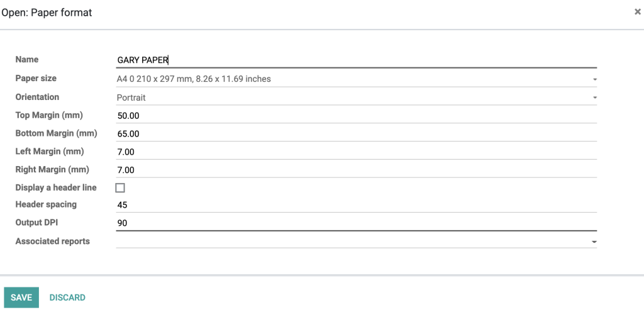Click the Associated reports arrow icon
The width and height of the screenshot is (644, 322).
594,242
